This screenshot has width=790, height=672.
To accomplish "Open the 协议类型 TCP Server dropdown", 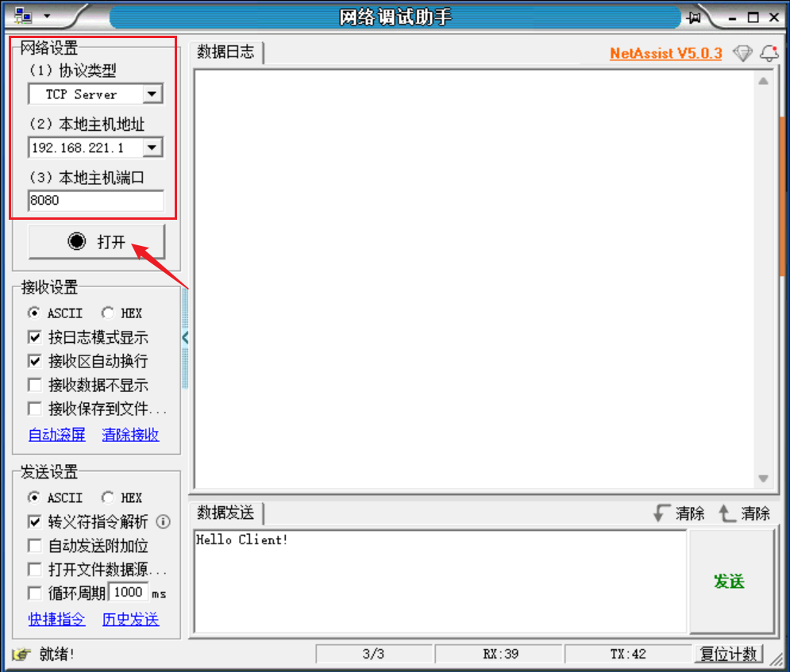I will click(x=152, y=94).
